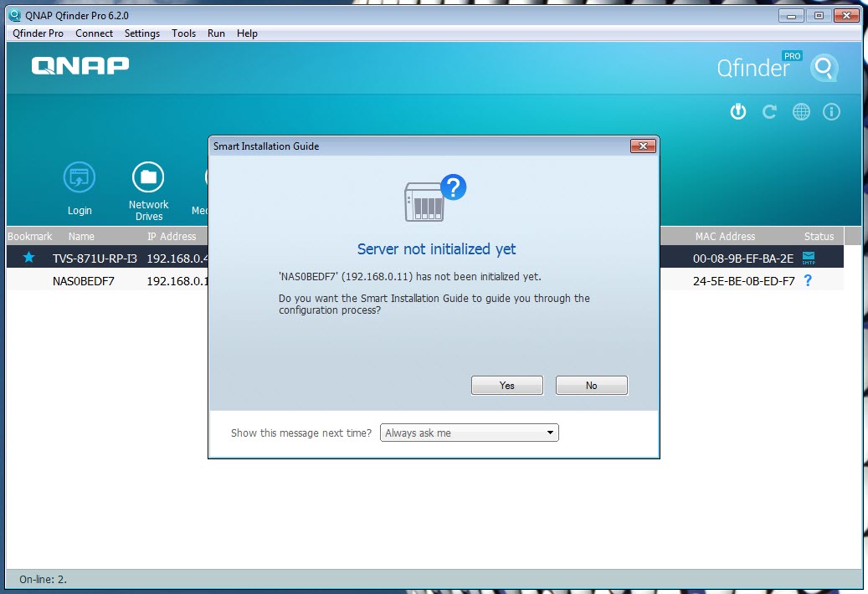Close the Smart Installation Guide dialog
Screen dimensions: 868x594
[643, 146]
